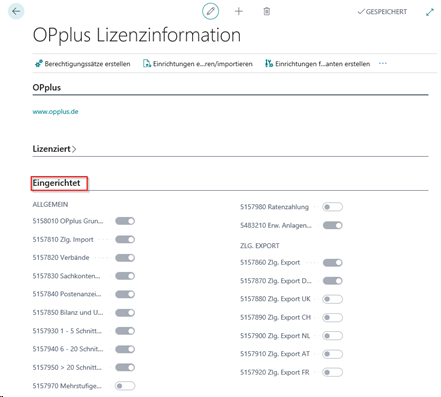Click the 5157900 Zlg. Export NL label
441x397 pixels.
(x=275, y=336)
